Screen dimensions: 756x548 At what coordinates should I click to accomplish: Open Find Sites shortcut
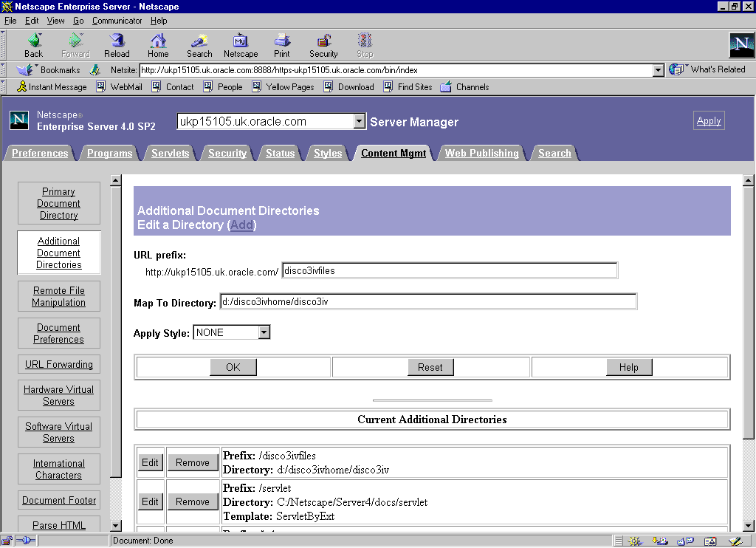[408, 87]
